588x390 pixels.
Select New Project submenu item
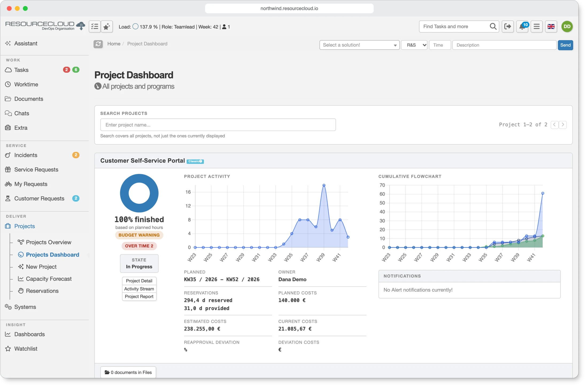(x=41, y=267)
